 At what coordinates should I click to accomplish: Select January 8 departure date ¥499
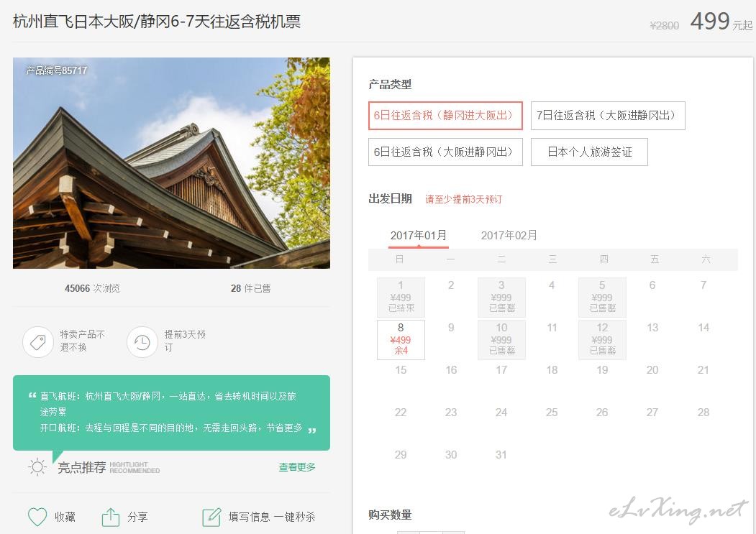click(401, 339)
